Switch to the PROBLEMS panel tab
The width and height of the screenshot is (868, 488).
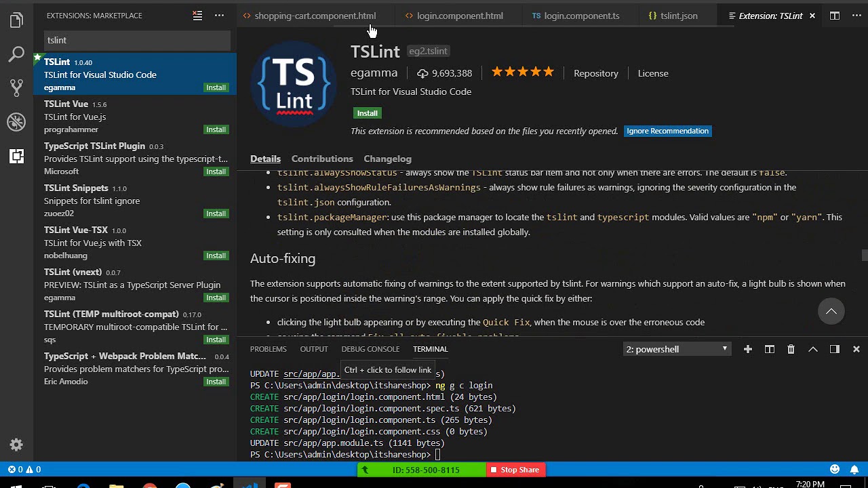269,349
